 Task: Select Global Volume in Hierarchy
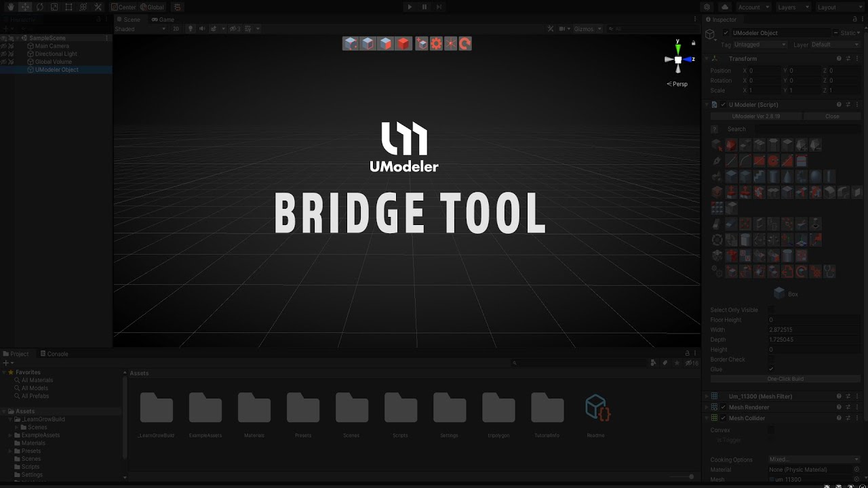[53, 62]
